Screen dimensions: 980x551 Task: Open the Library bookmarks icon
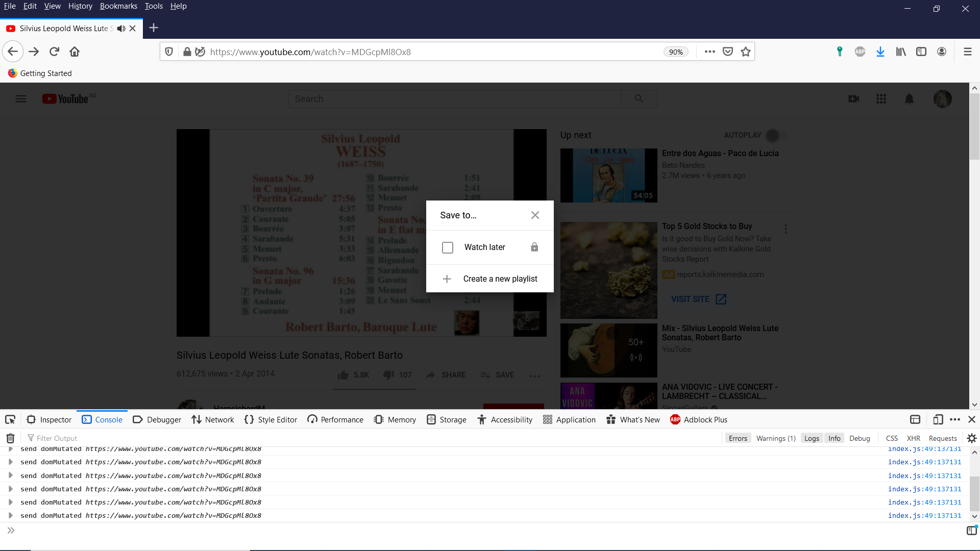901,52
